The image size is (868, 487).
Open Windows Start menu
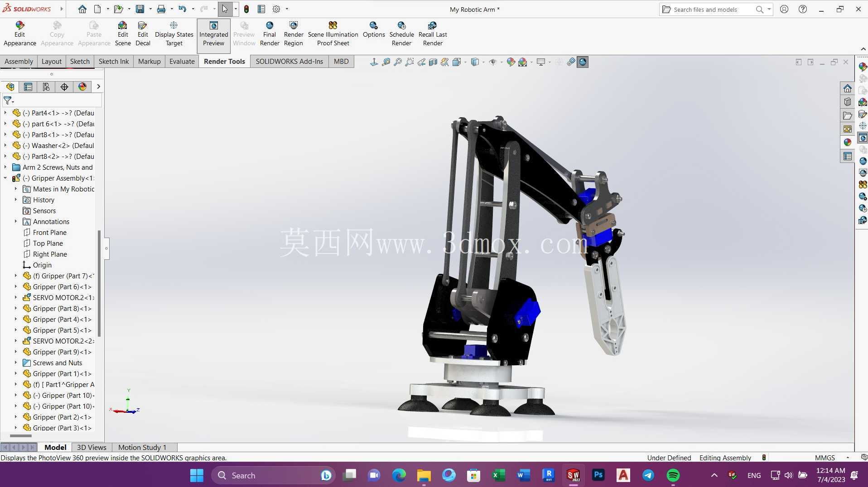(x=197, y=475)
